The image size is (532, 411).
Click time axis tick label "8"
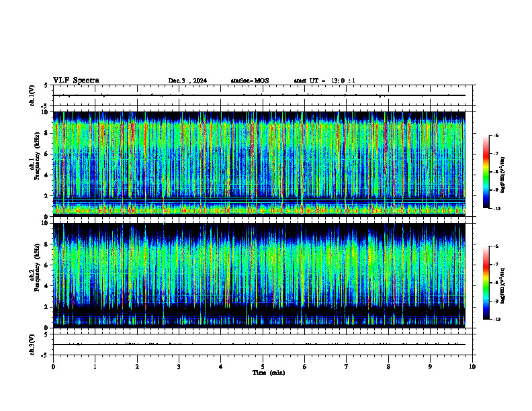click(388, 367)
